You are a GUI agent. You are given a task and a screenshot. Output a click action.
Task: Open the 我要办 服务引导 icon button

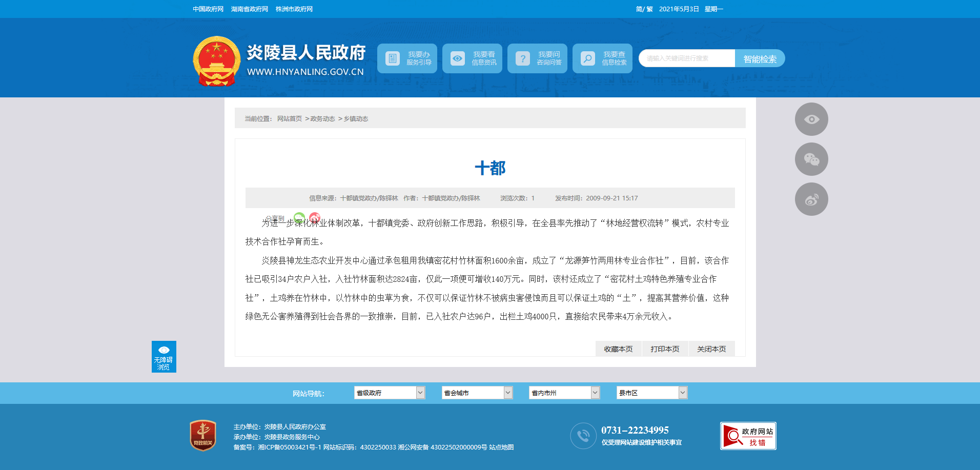point(407,58)
